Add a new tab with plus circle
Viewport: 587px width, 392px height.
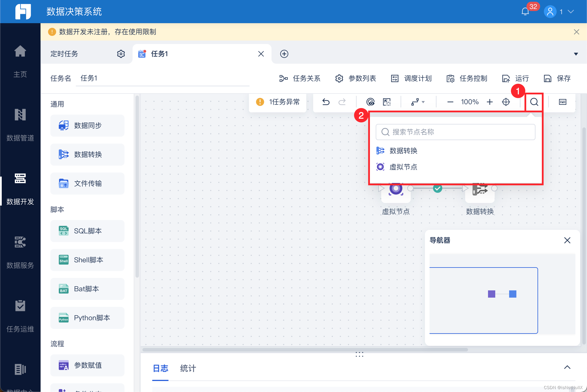click(x=284, y=54)
